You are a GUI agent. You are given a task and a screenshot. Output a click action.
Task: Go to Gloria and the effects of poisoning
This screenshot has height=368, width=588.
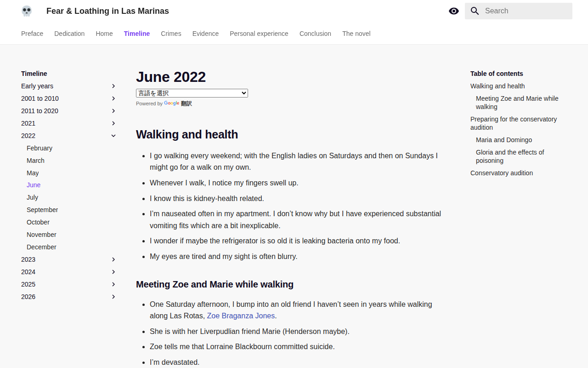click(x=510, y=156)
